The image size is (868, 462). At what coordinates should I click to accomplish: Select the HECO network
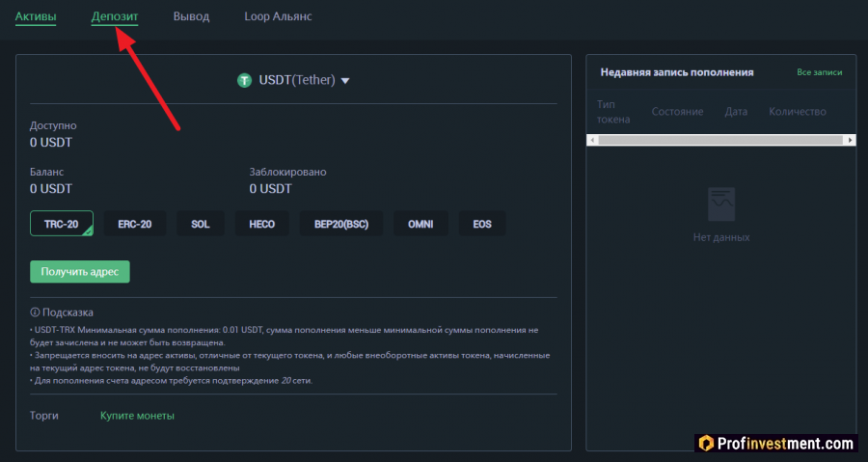tap(261, 224)
